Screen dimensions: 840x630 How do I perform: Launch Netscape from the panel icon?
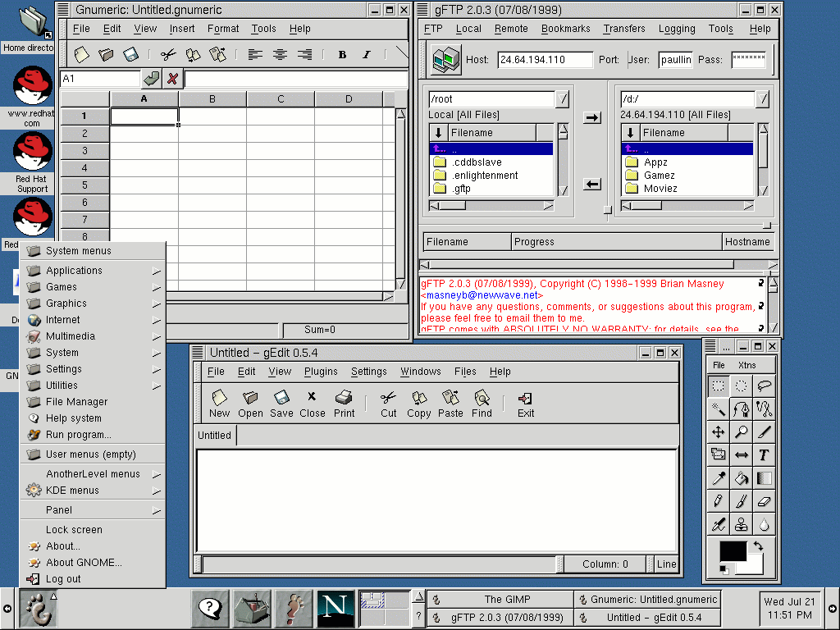point(336,609)
